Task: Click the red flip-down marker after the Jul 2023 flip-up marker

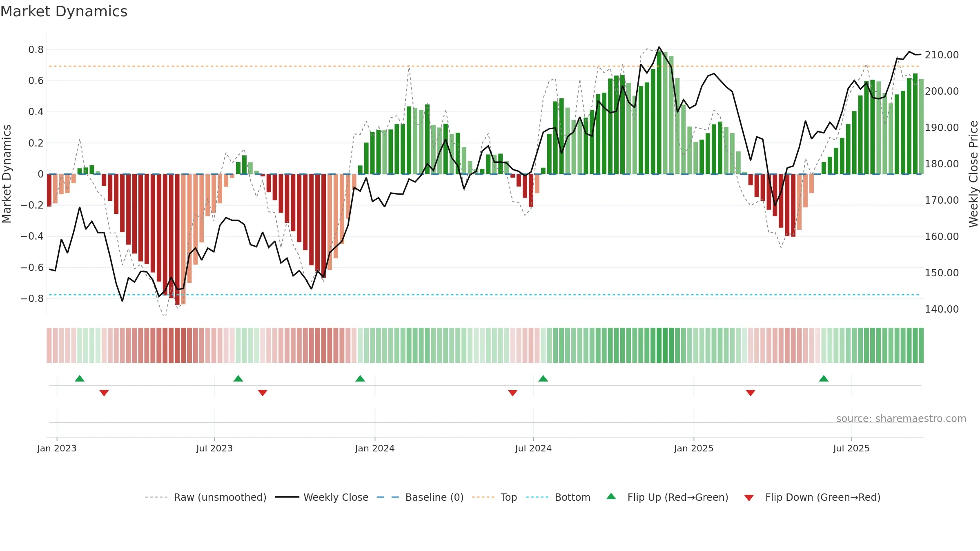Action: click(x=263, y=393)
